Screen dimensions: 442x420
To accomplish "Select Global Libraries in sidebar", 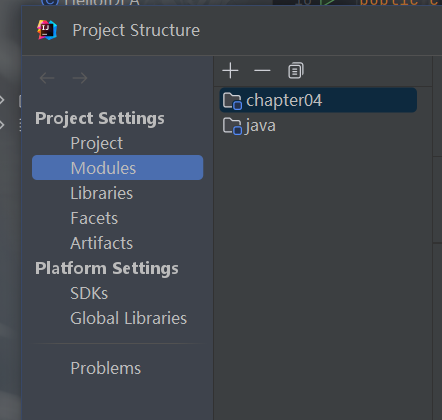I will [128, 318].
